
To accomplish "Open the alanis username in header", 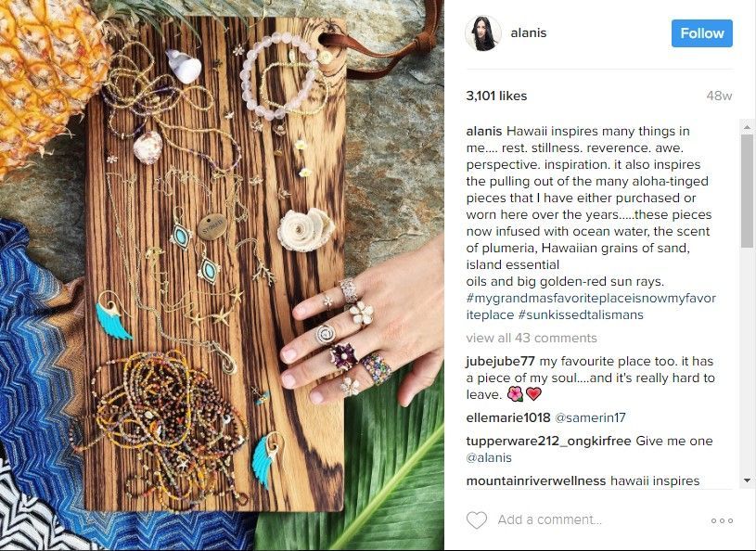I will tap(529, 32).
